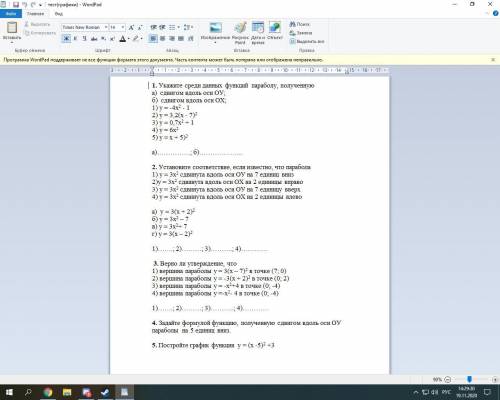The width and height of the screenshot is (500, 400).
Task: Expand the bullet list style dropdown arrow
Action: (179, 27)
